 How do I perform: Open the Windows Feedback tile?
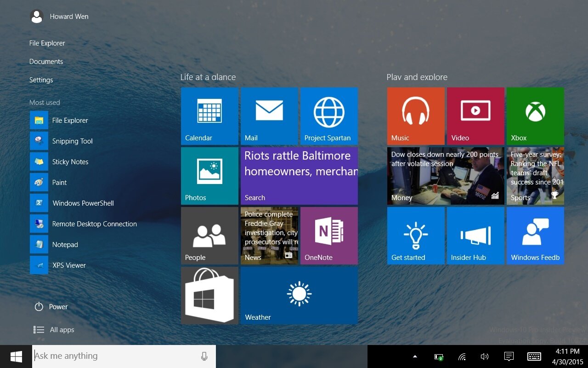click(535, 236)
